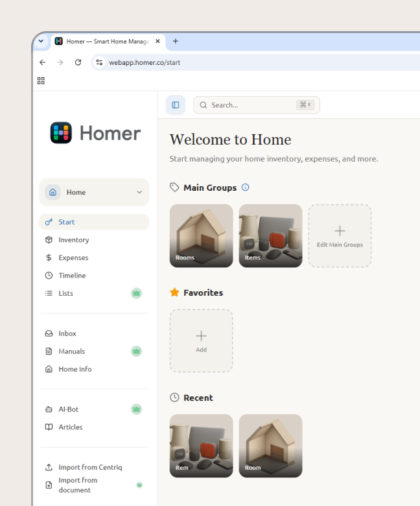
Task: Add a new favorite
Action: 201,341
